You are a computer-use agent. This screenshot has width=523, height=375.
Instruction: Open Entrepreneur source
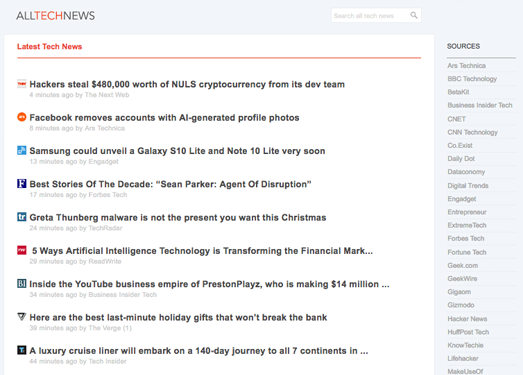[x=467, y=212]
